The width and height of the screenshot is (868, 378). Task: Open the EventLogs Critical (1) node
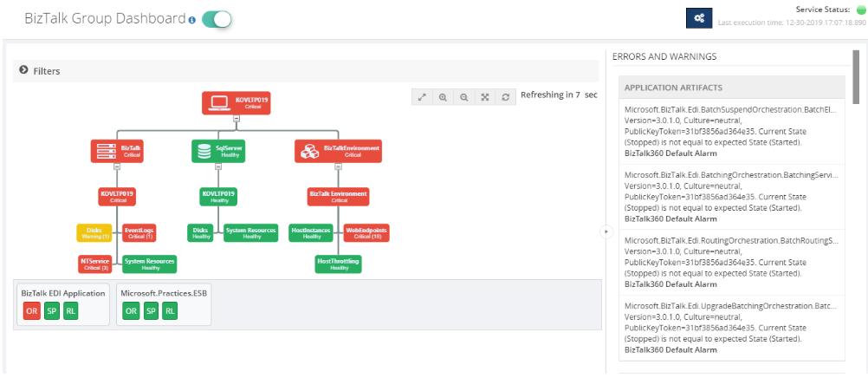(x=139, y=233)
